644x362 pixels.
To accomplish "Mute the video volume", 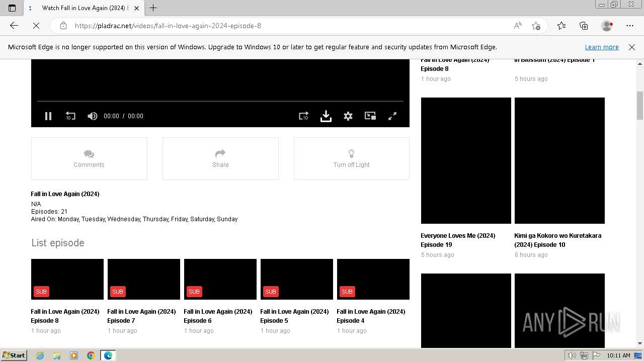I will (92, 116).
